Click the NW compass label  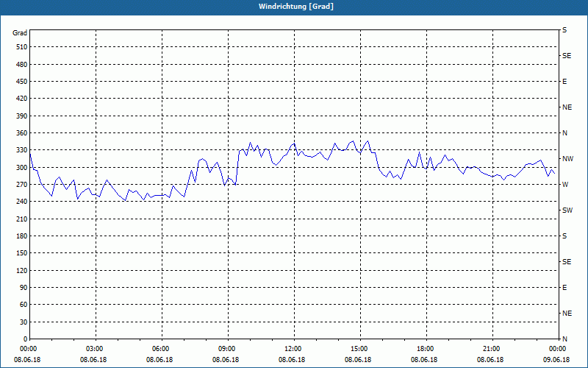pyautogui.click(x=567, y=159)
